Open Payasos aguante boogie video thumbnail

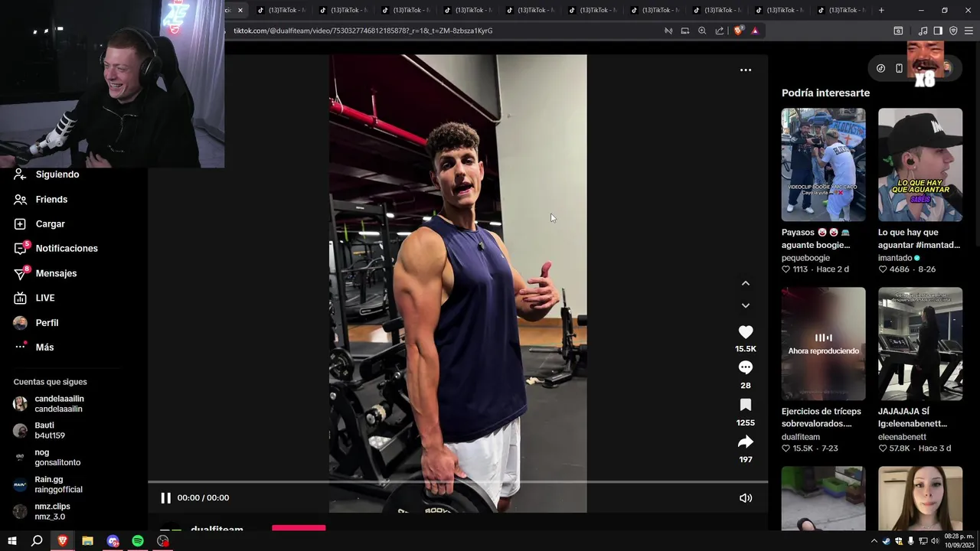(x=823, y=165)
